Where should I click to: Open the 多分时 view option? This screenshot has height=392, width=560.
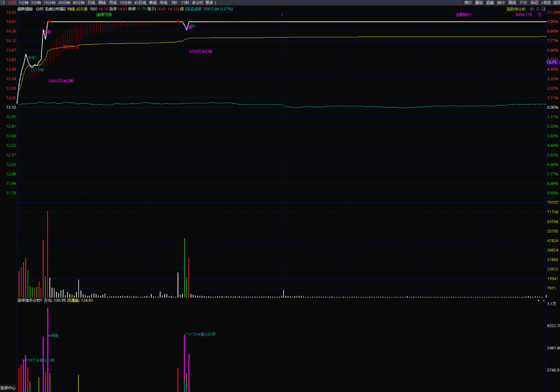[197, 2]
